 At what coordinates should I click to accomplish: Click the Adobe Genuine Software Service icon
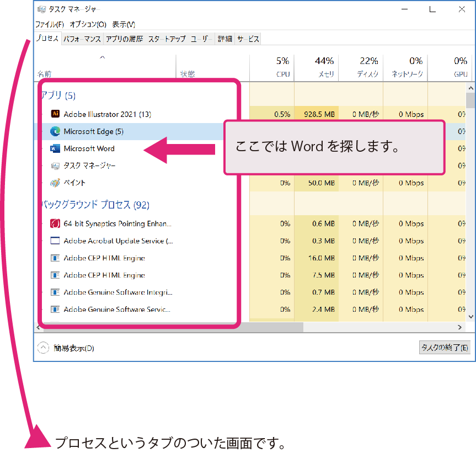(x=55, y=310)
